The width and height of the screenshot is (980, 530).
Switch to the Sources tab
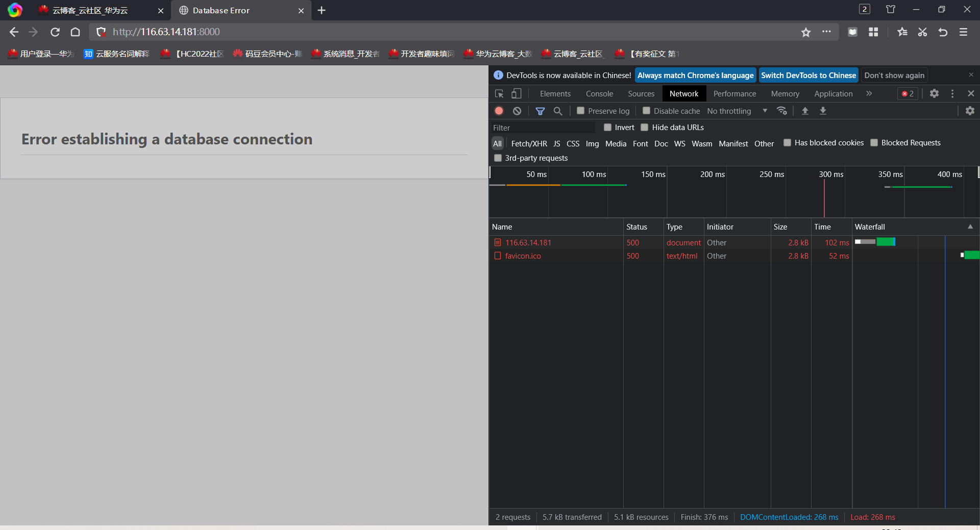[641, 94]
